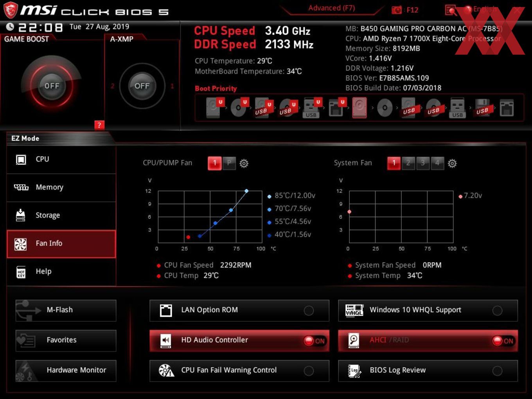The height and width of the screenshot is (399, 532).
Task: Open the Storage section
Action: (61, 215)
